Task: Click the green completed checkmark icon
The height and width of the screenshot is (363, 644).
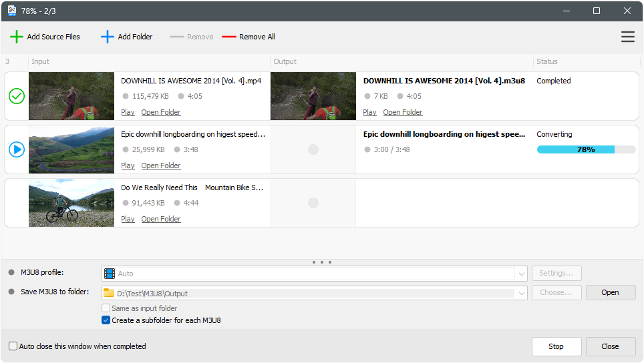Action: (x=17, y=96)
